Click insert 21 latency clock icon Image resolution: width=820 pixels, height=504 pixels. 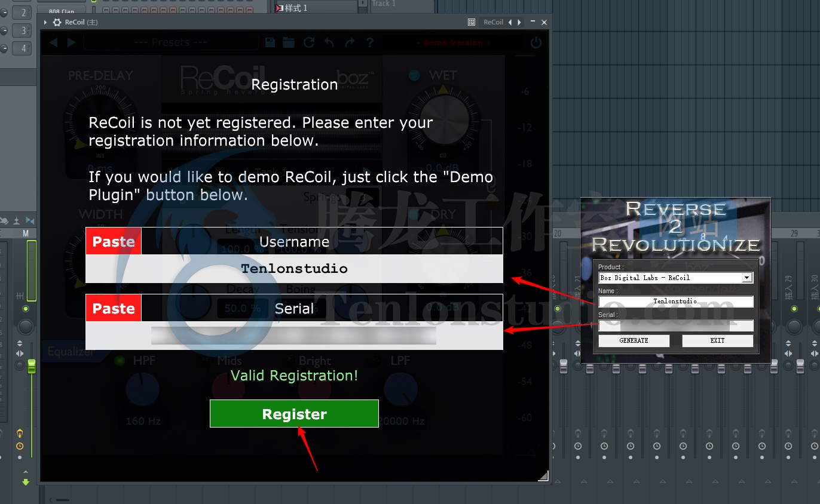[x=578, y=446]
